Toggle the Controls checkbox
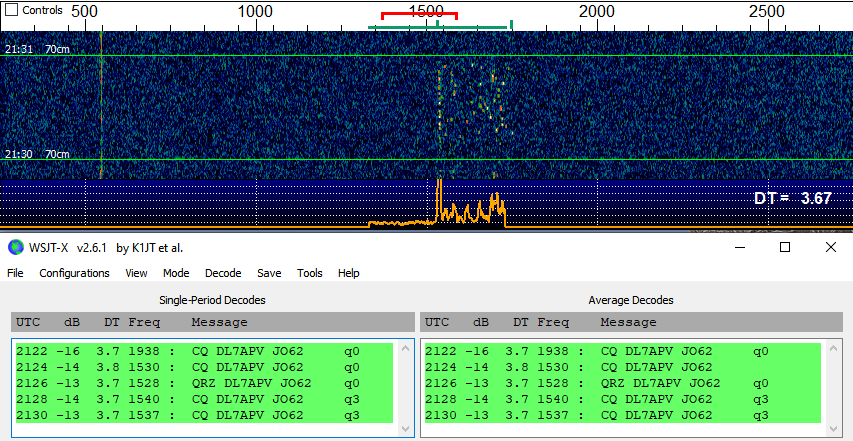This screenshot has height=441, width=853. click(x=12, y=10)
